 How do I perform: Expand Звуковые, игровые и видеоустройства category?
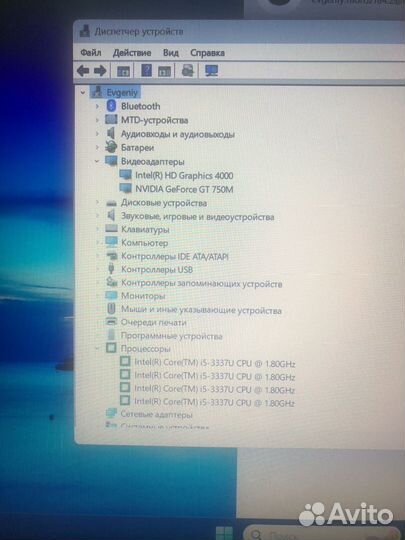[x=97, y=216]
